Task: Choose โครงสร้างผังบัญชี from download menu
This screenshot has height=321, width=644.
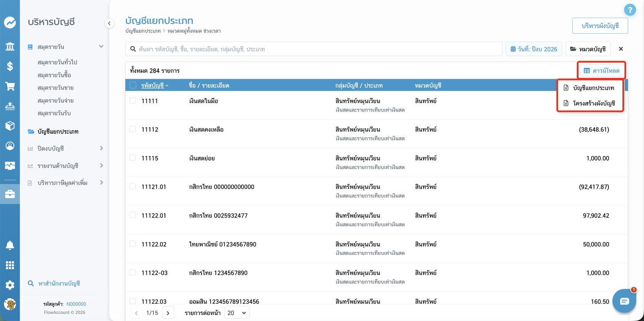Action: tap(590, 104)
